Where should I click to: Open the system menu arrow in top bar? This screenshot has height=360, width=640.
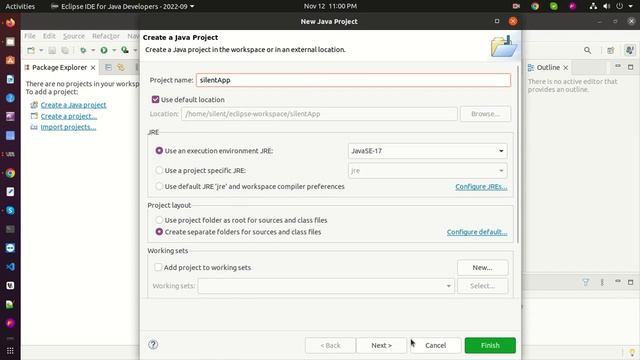click(631, 6)
